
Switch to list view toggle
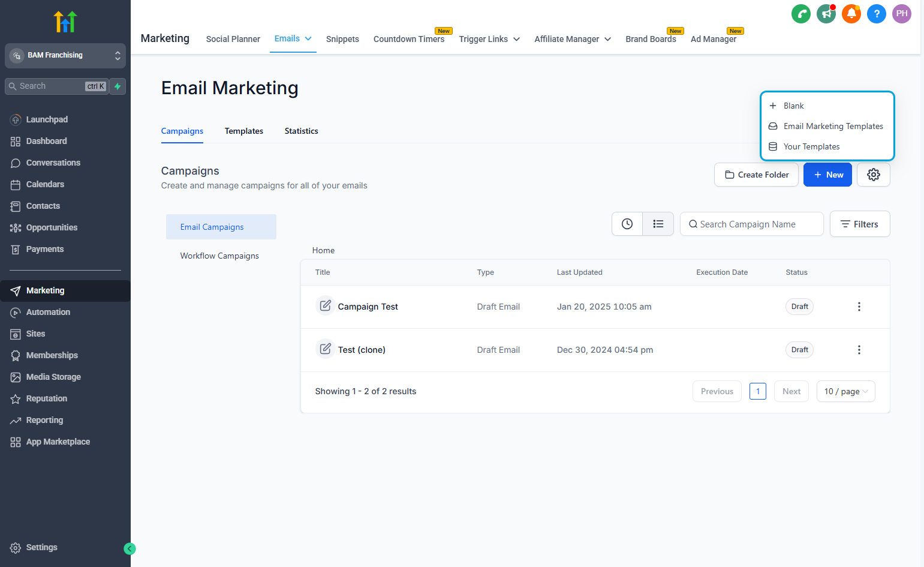658,224
